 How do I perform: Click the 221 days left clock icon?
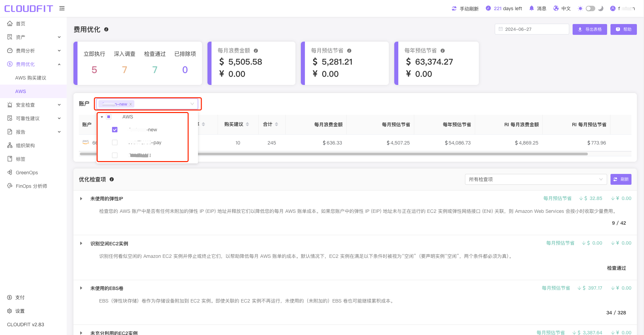[488, 8]
